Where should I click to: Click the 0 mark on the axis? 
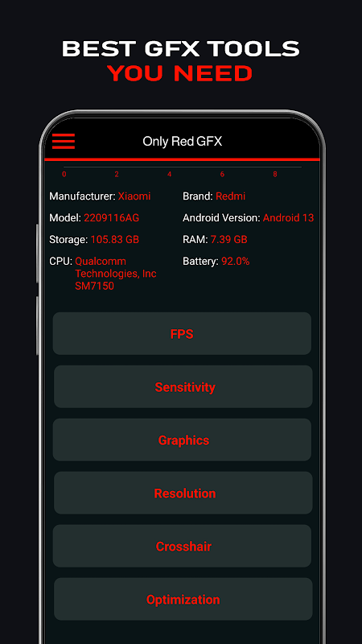[x=64, y=175]
